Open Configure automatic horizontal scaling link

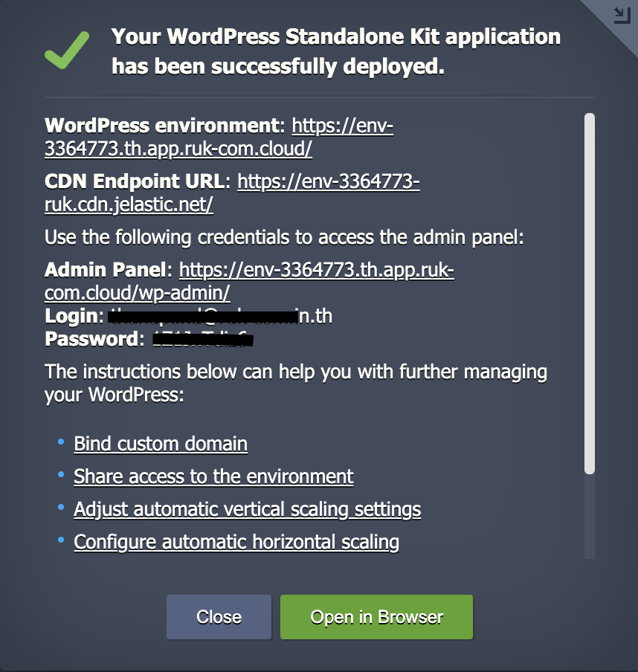tap(236, 542)
